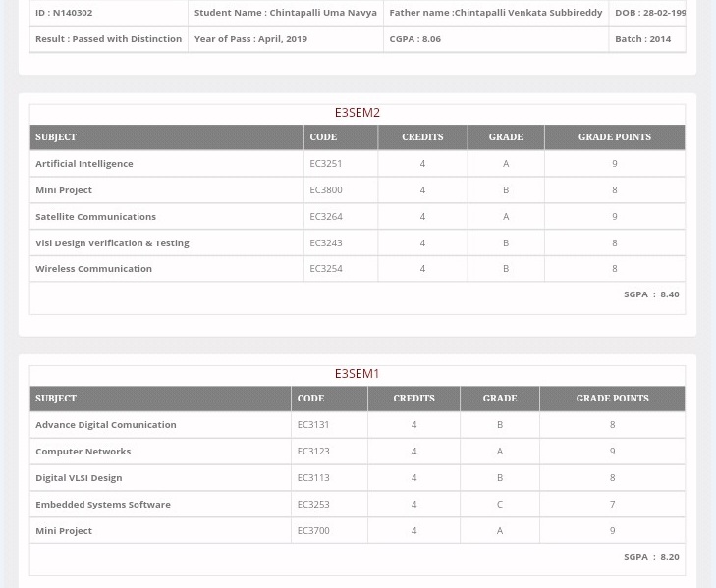
Task: Click grade A for Computer Networks
Action: coord(500,452)
